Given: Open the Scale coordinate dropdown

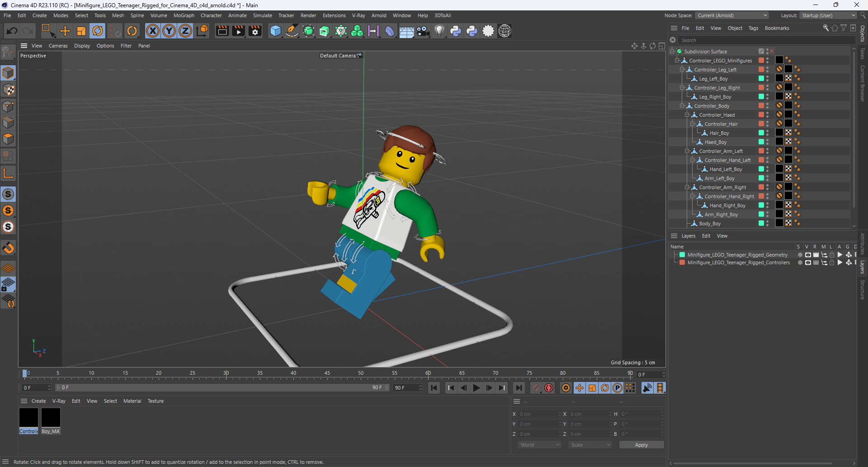Looking at the screenshot, I should (590, 445).
